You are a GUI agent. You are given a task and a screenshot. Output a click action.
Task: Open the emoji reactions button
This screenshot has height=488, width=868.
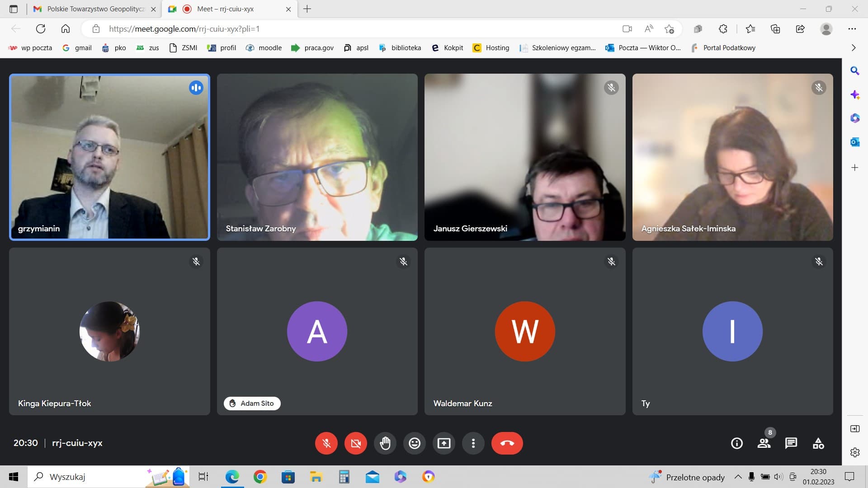pos(414,443)
